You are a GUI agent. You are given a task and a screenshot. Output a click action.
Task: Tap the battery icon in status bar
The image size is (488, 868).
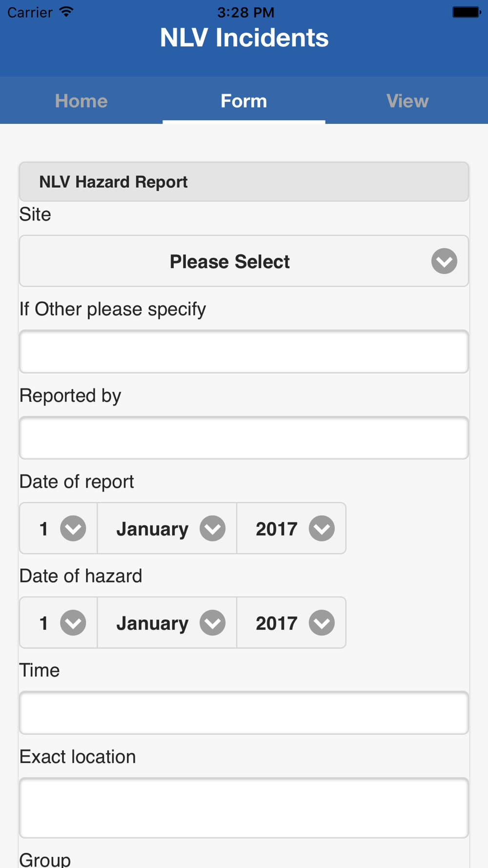pos(467,12)
